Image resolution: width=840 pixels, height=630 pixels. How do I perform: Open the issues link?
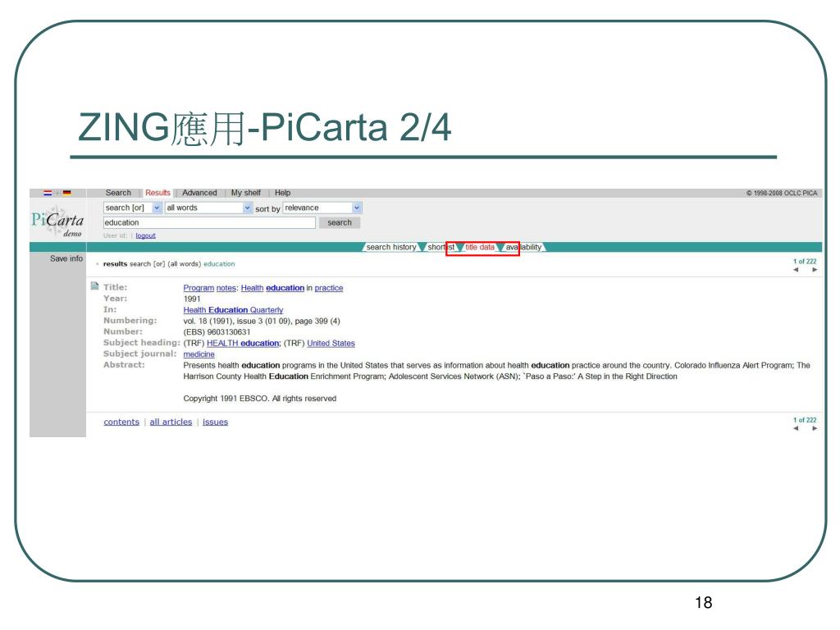point(215,422)
